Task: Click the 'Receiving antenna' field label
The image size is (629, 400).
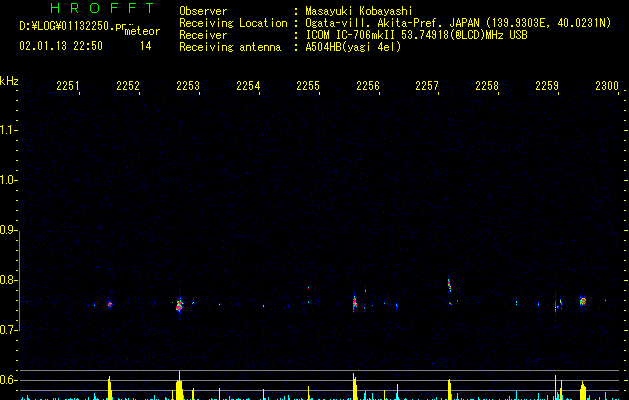Action: 230,47
